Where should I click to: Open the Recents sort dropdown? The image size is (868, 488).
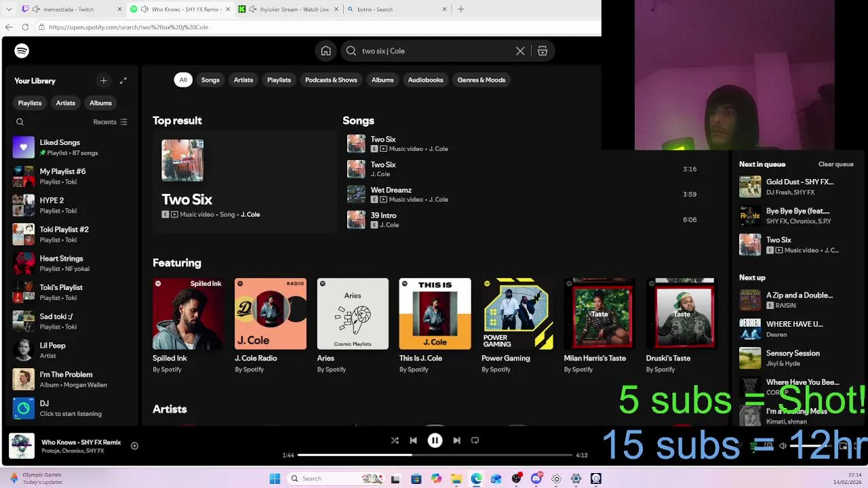point(110,122)
